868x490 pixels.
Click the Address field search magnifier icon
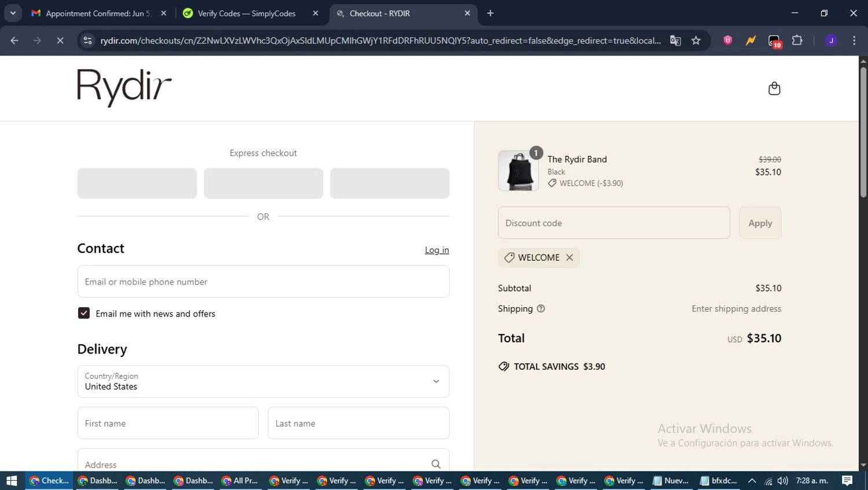(436, 464)
